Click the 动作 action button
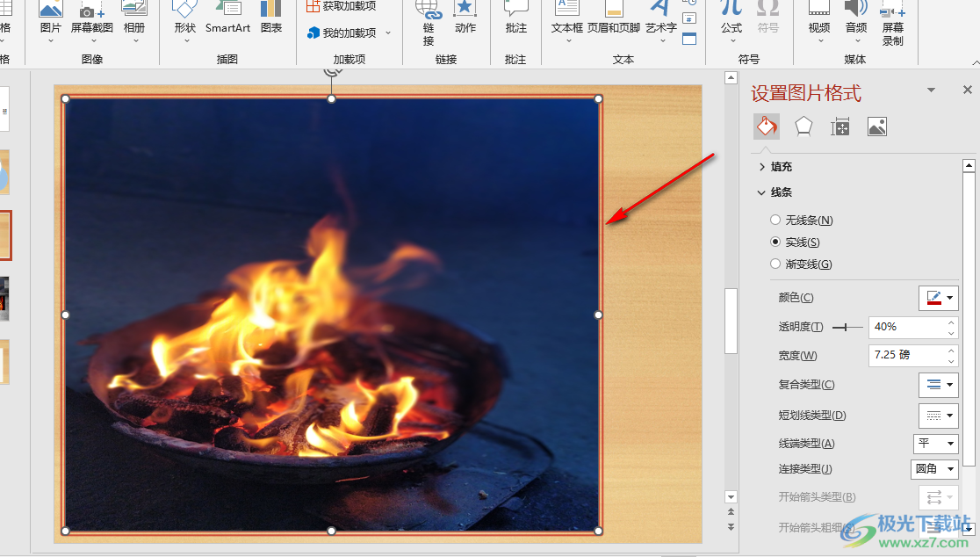The width and height of the screenshot is (980, 557). [465, 18]
